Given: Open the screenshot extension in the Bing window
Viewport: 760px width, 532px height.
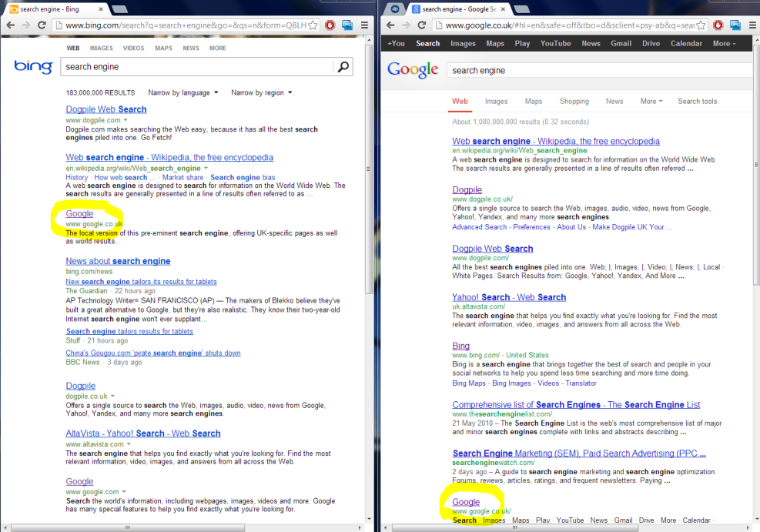Looking at the screenshot, I should coord(347,24).
